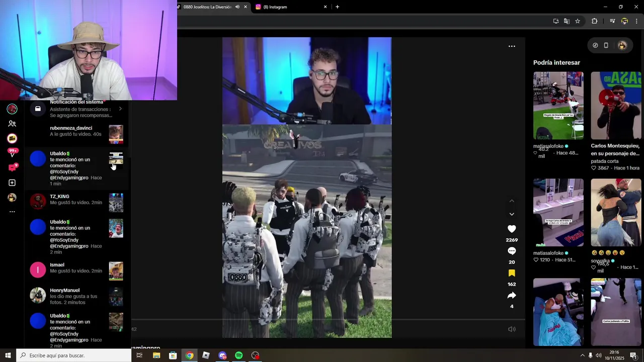This screenshot has height=362, width=644.
Task: Open Ismael liked your video notification
Action: (77, 270)
